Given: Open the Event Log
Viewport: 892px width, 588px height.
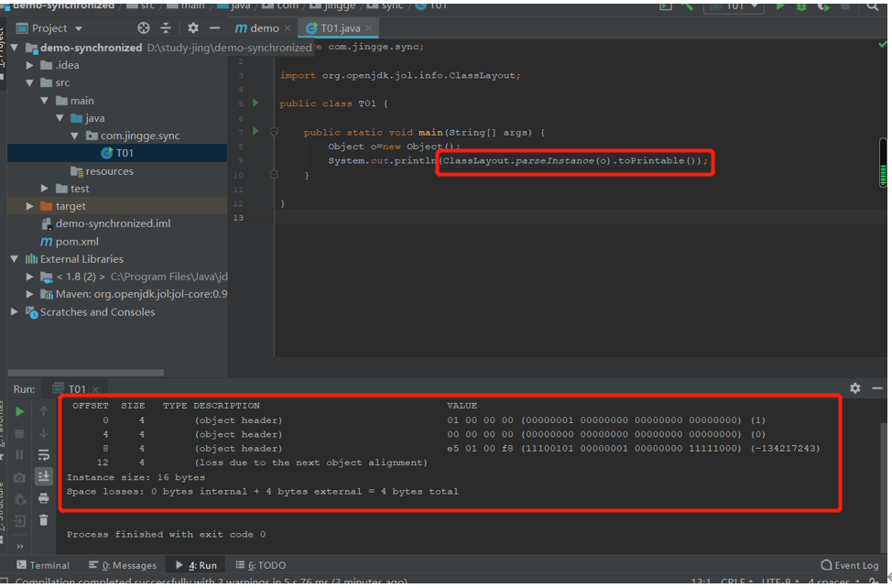Looking at the screenshot, I should click(x=849, y=565).
